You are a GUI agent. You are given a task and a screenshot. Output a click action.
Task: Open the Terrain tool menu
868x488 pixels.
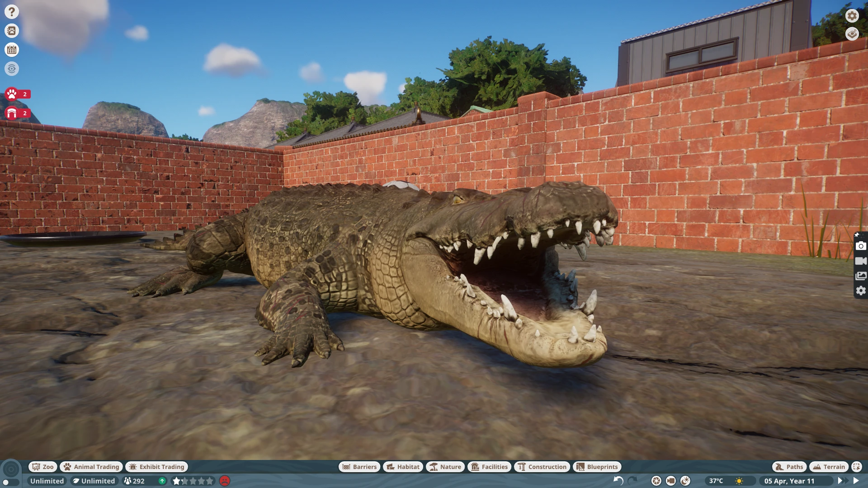(829, 467)
